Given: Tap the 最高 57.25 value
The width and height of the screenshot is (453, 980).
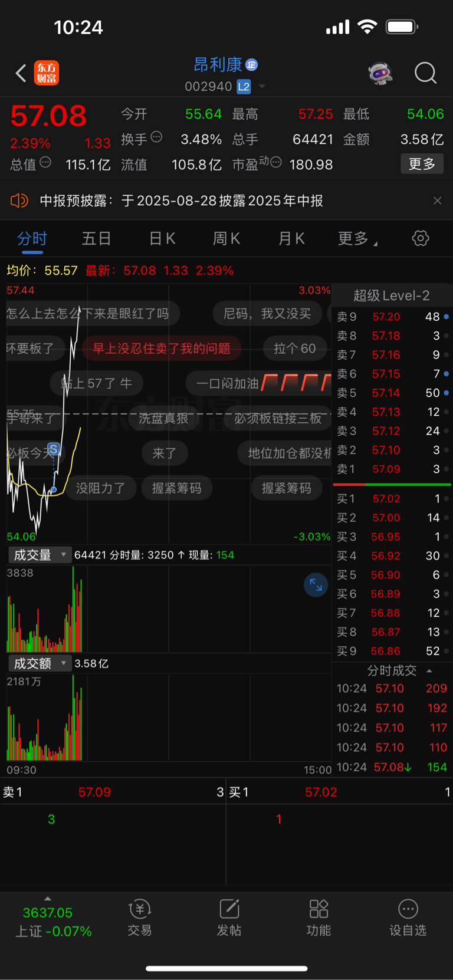Looking at the screenshot, I should (x=316, y=114).
